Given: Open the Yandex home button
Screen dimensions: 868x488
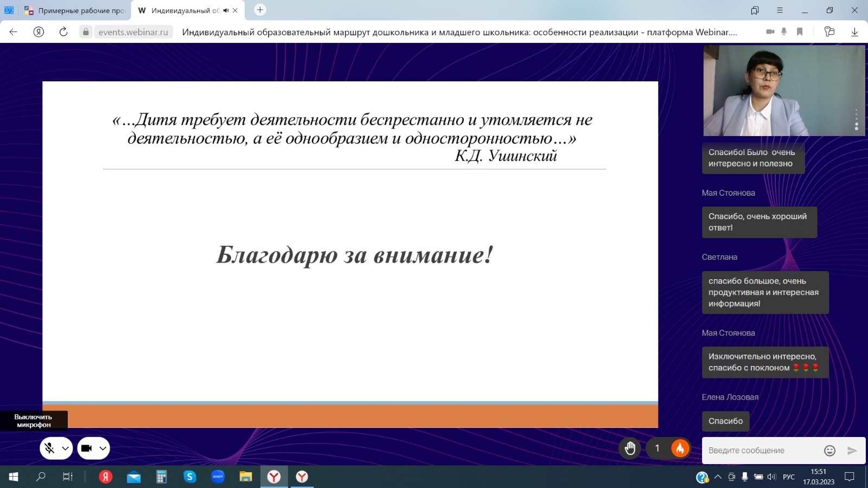Looking at the screenshot, I should (39, 32).
